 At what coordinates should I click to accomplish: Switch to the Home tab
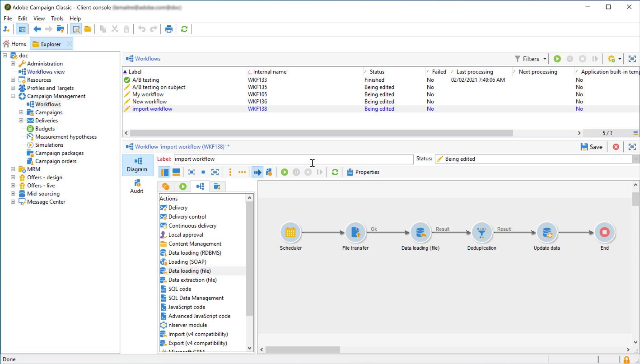[x=15, y=44]
